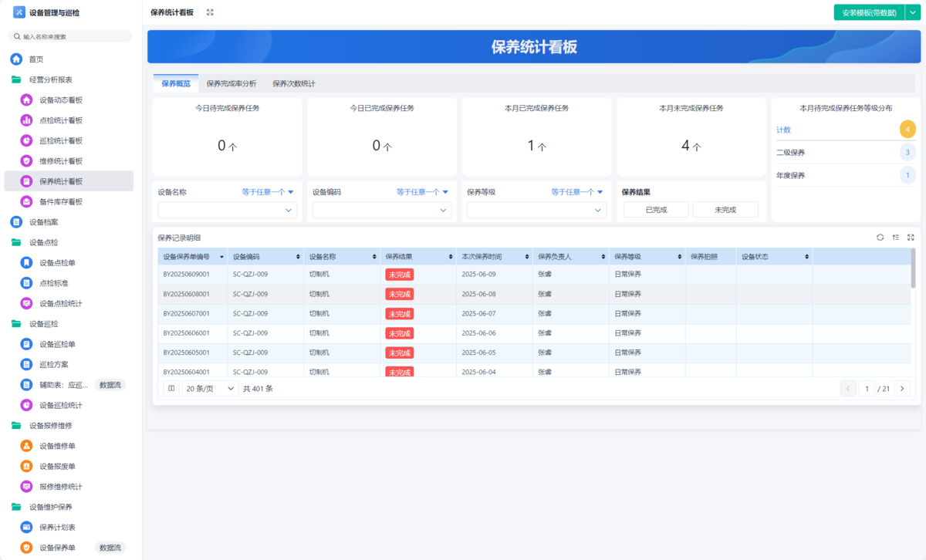Collapse the 设备巡检 folder
Image resolution: width=926 pixels, height=560 pixels.
(16, 324)
